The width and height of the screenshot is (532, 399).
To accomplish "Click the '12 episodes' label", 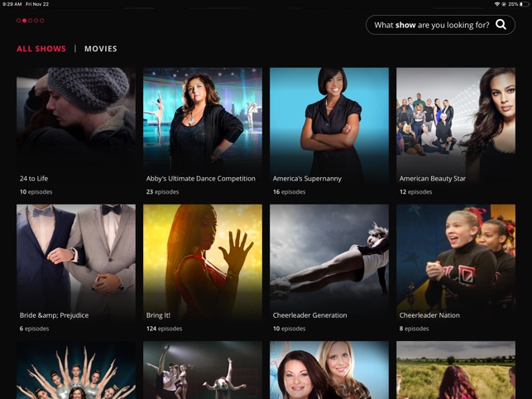I will (415, 192).
